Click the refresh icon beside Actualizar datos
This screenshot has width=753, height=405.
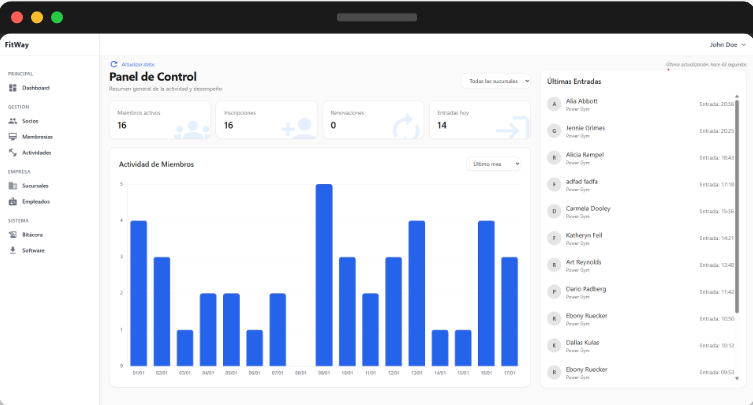pos(114,64)
